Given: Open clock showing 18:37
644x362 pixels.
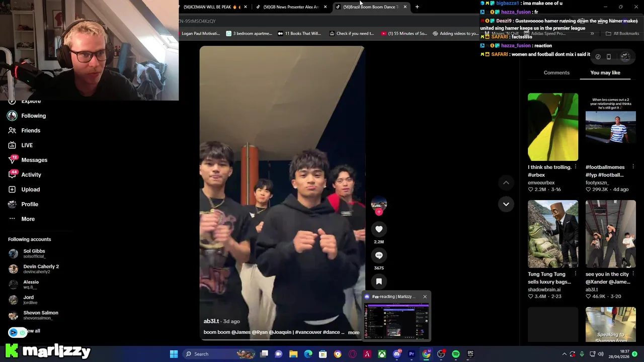Looking at the screenshot, I should pos(624,354).
